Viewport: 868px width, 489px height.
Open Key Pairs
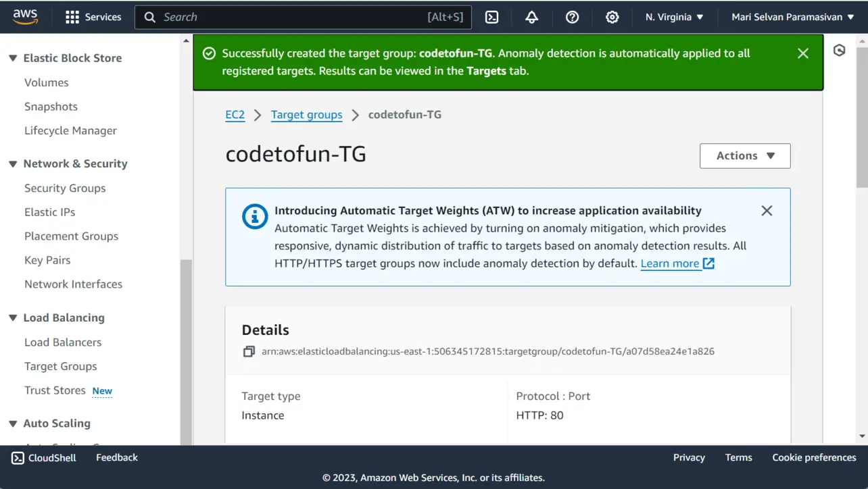pos(47,260)
